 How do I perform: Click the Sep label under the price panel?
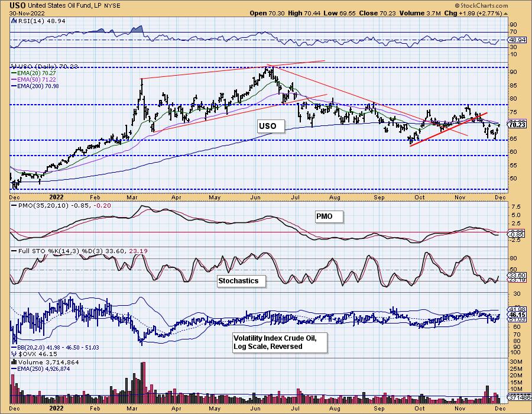tap(379, 198)
